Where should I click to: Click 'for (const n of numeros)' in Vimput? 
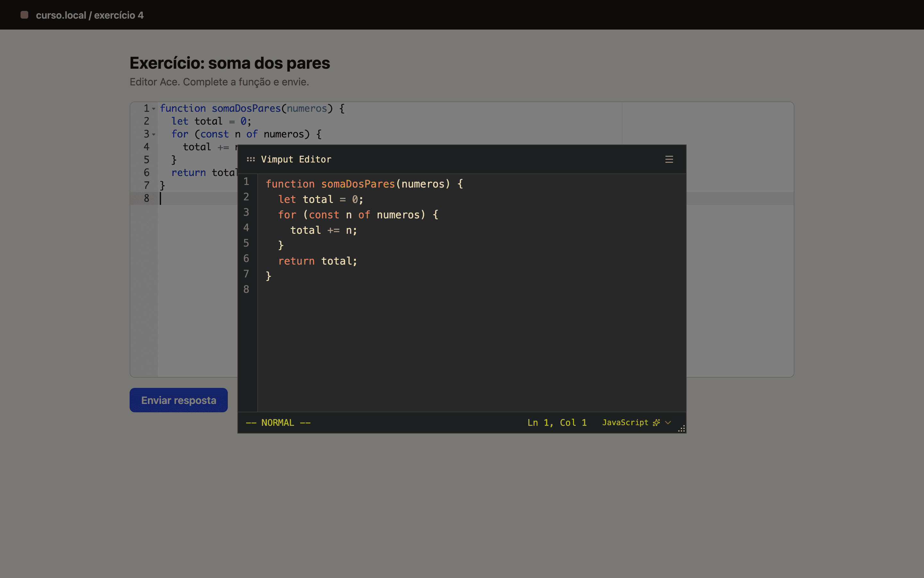point(352,215)
